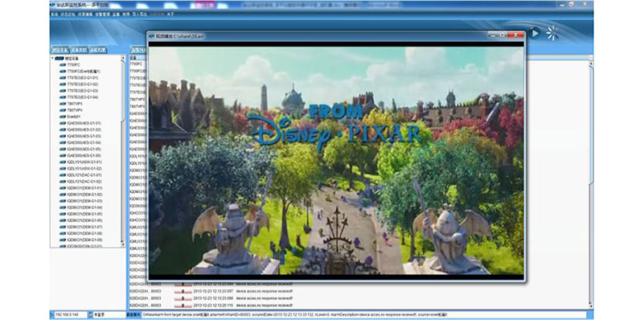
Task: Switch to the second tab above the device tree
Action: tap(78, 50)
